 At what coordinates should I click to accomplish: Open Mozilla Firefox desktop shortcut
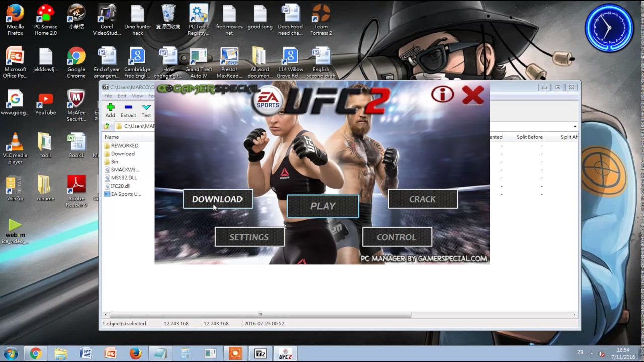(x=15, y=20)
